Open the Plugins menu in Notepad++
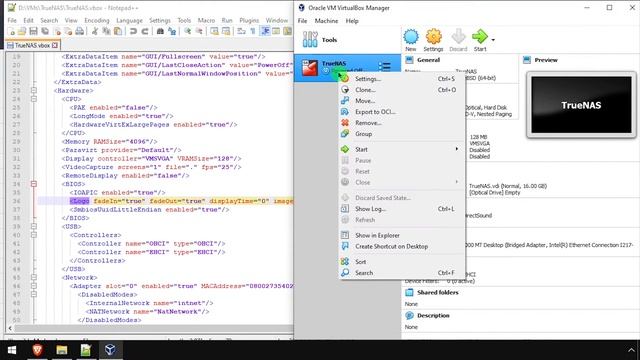 click(x=249, y=20)
